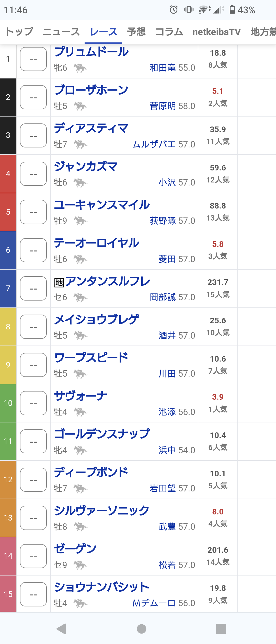Viewport: 276px width, 644px height.
Task: Tap the alarm clock status bar icon
Action: [x=174, y=10]
